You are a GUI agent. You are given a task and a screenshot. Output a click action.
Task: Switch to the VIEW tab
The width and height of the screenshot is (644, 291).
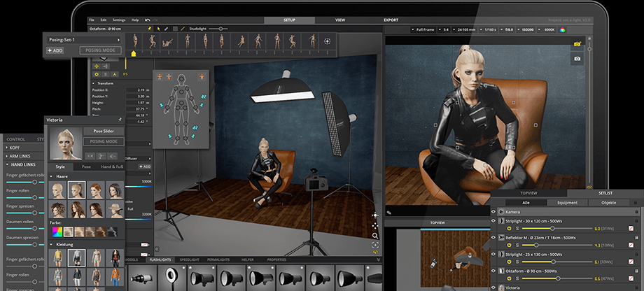pyautogui.click(x=340, y=20)
